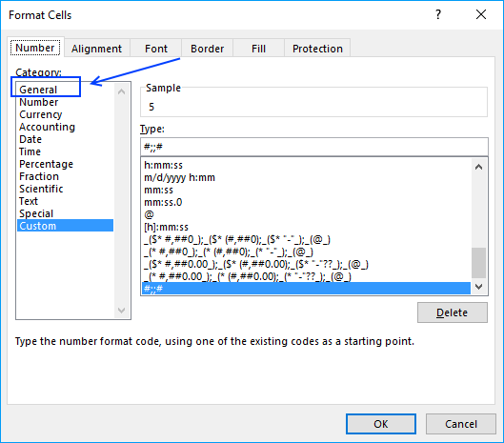
Task: Click the category list scroll up arrow
Action: coord(122,92)
